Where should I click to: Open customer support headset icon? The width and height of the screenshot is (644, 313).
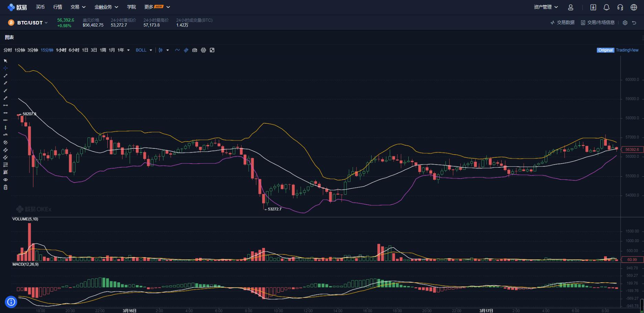pos(620,7)
